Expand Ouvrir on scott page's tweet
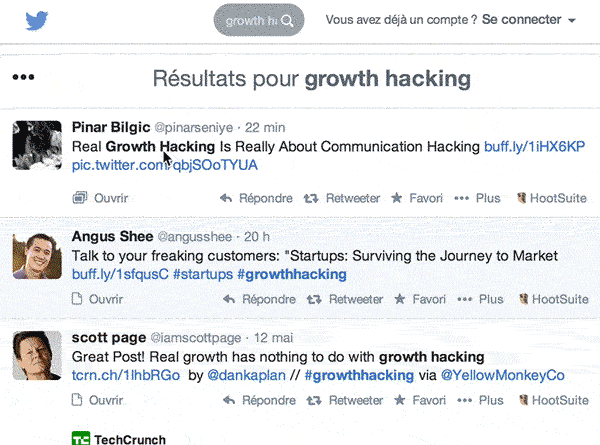600x445 pixels. click(x=98, y=400)
